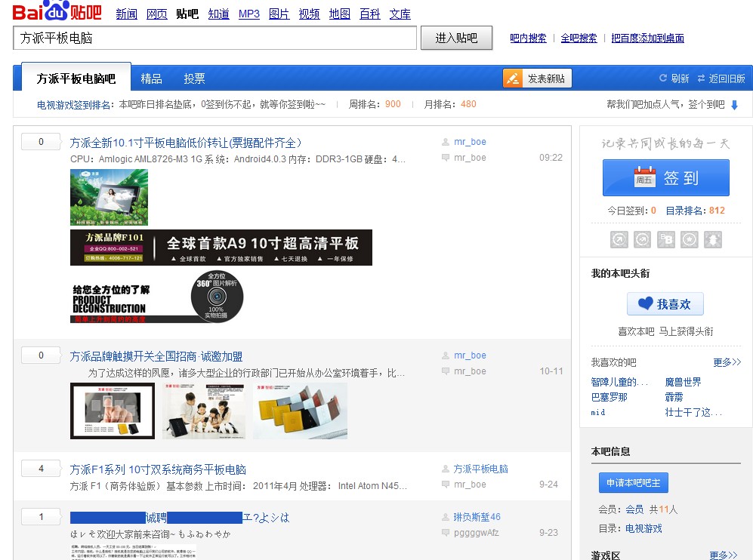Click the family with tablet thumbnail
Viewport: 753px width, 560px height.
coord(204,411)
